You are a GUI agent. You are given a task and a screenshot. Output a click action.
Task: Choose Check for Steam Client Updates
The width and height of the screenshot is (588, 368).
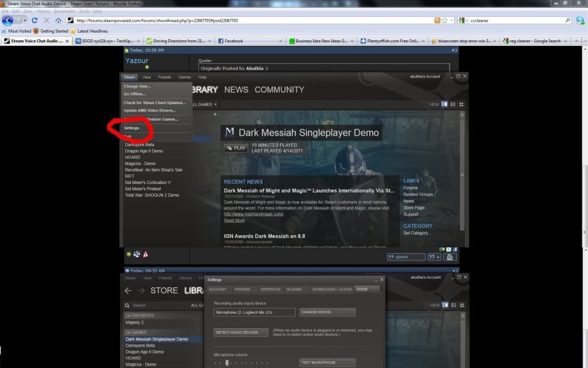coord(154,102)
